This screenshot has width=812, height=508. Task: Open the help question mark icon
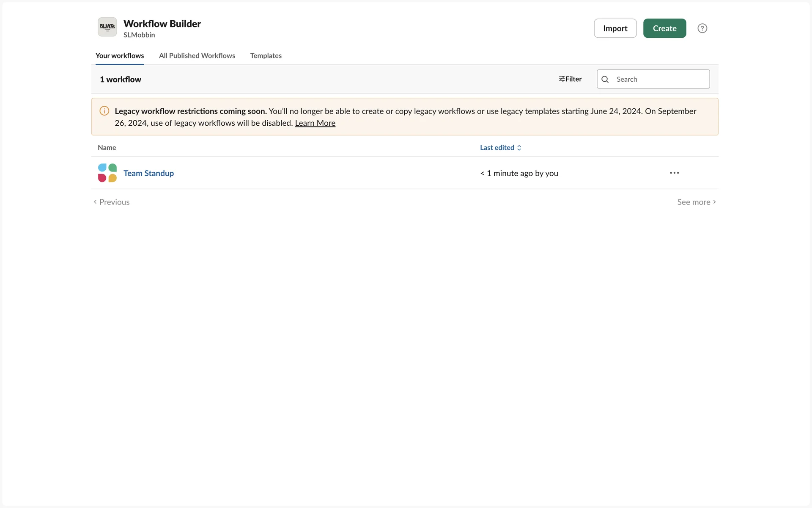tap(702, 28)
